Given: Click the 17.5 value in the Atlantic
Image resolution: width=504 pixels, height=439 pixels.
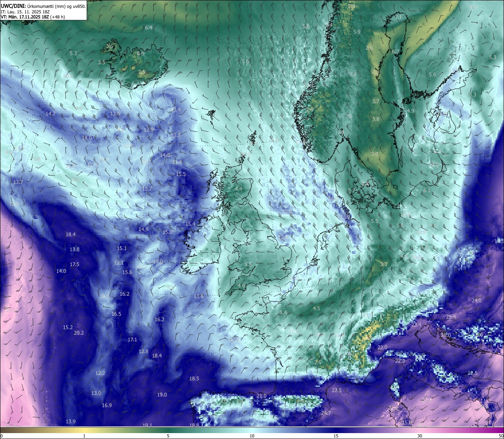Looking at the screenshot, I should click(74, 265).
